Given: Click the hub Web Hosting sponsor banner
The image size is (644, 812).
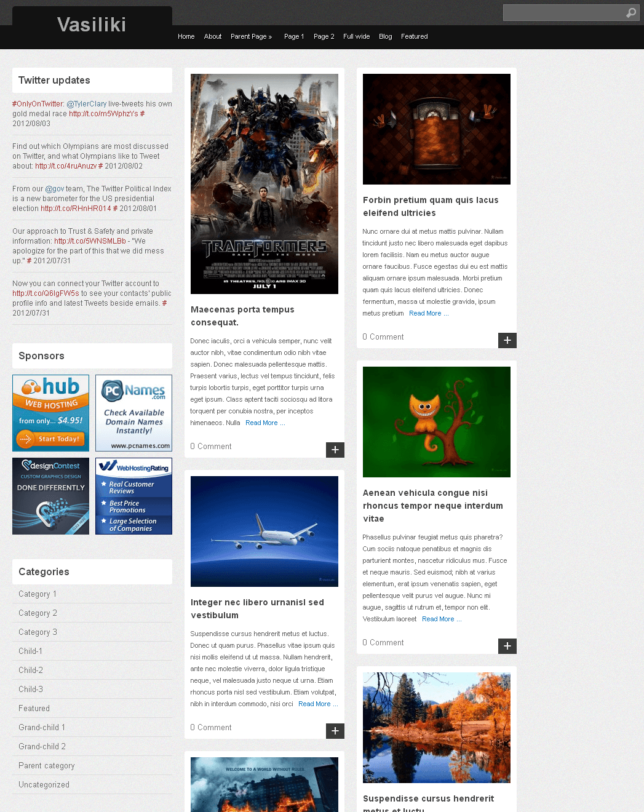Looking at the screenshot, I should [50, 413].
